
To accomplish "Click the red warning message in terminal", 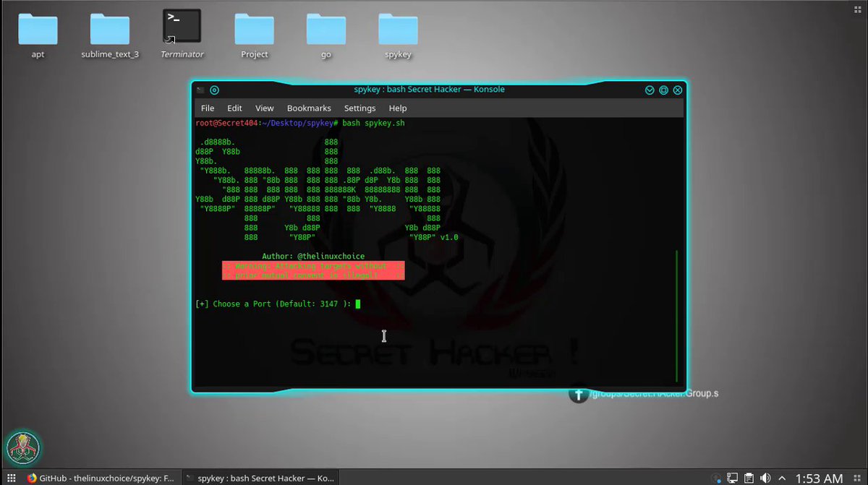I will (313, 271).
